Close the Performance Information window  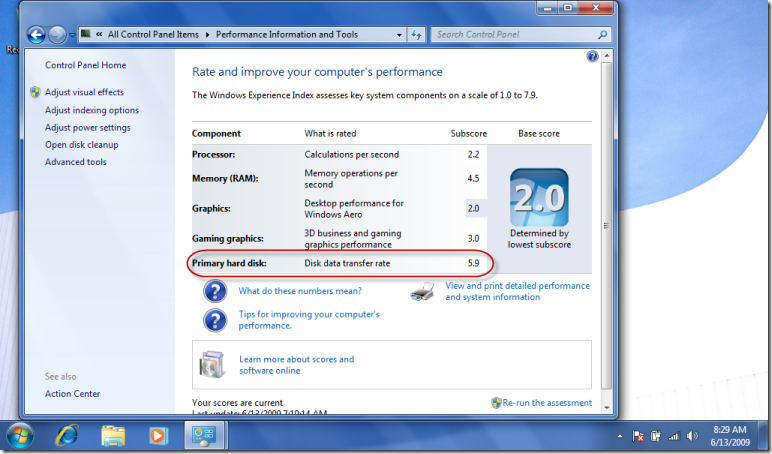pos(596,8)
